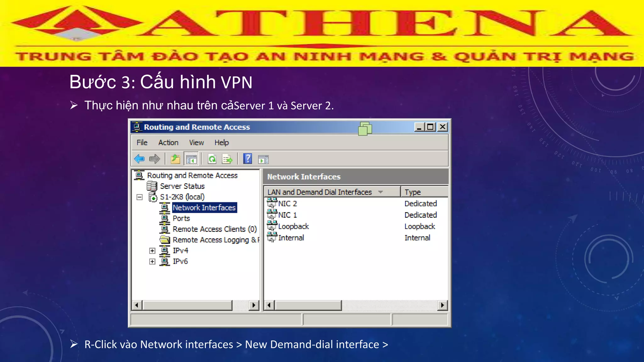
Task: Click the Loopback type cell
Action: tap(420, 227)
